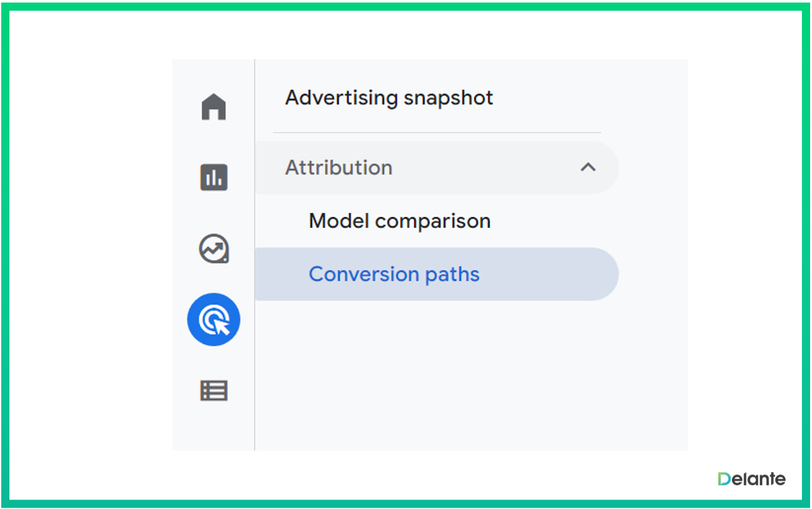Select Model comparison under Attribution
Image resolution: width=812 pixels, height=509 pixels.
click(x=399, y=221)
